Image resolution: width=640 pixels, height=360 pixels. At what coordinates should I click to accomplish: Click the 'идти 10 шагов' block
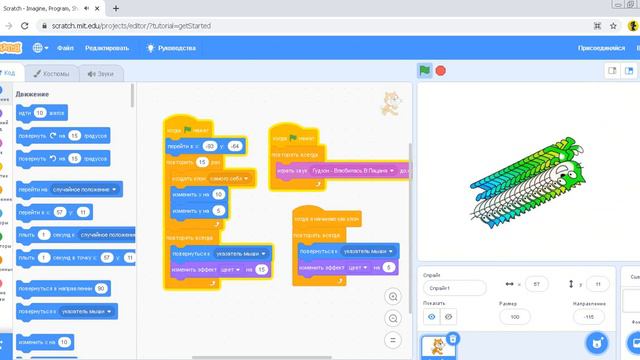(x=42, y=113)
